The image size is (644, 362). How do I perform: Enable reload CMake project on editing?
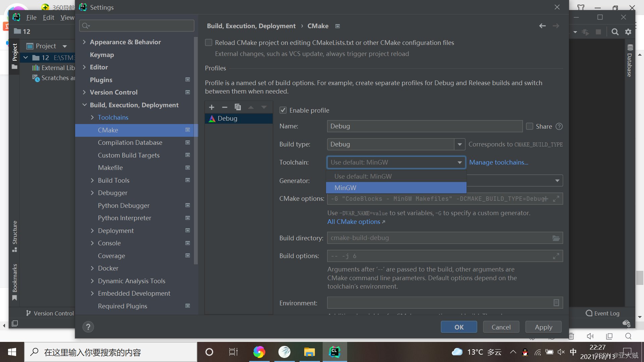tap(209, 43)
